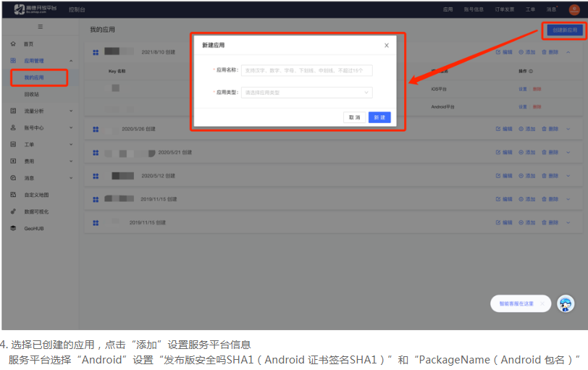Delete the app created 2020/5/12
The image size is (588, 370).
click(550, 176)
